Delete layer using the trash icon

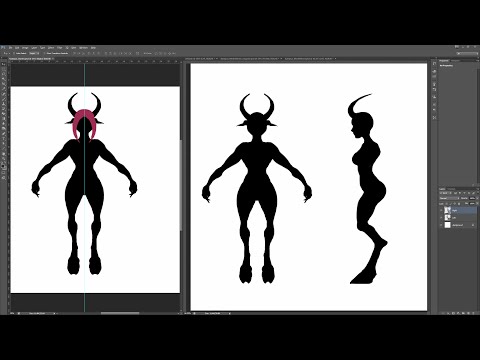coord(473,313)
